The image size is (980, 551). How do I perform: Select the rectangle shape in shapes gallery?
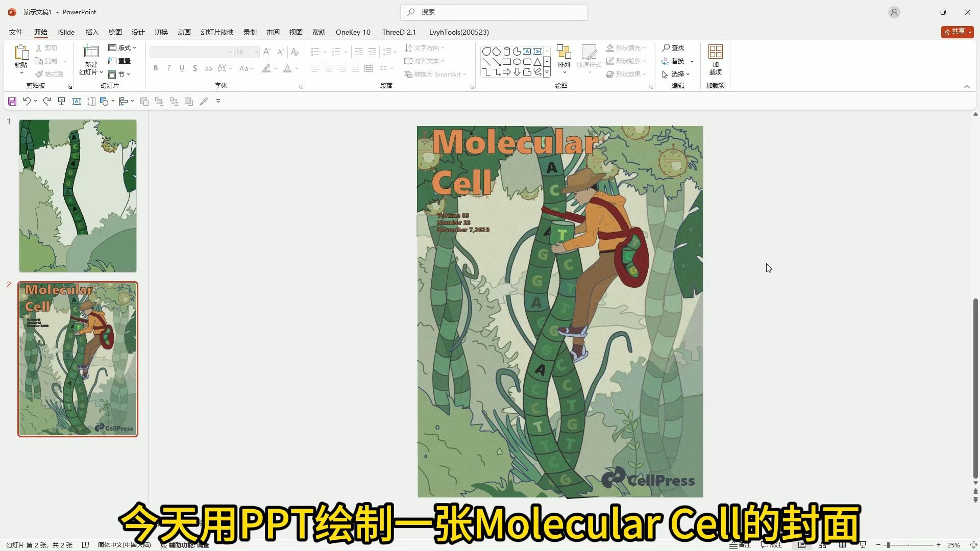click(507, 62)
